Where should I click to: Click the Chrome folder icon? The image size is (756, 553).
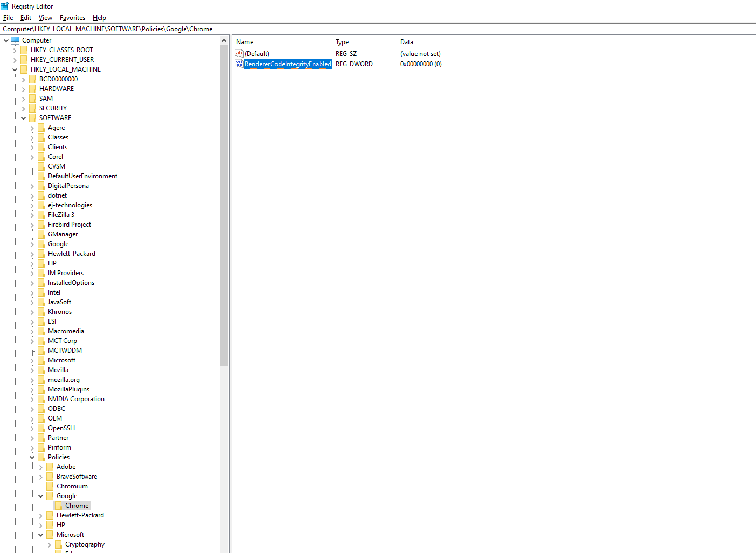[x=59, y=505]
